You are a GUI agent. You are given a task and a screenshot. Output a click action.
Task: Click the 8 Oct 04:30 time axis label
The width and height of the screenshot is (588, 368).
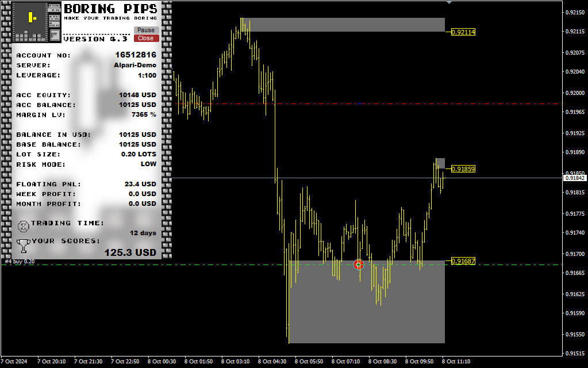272,362
